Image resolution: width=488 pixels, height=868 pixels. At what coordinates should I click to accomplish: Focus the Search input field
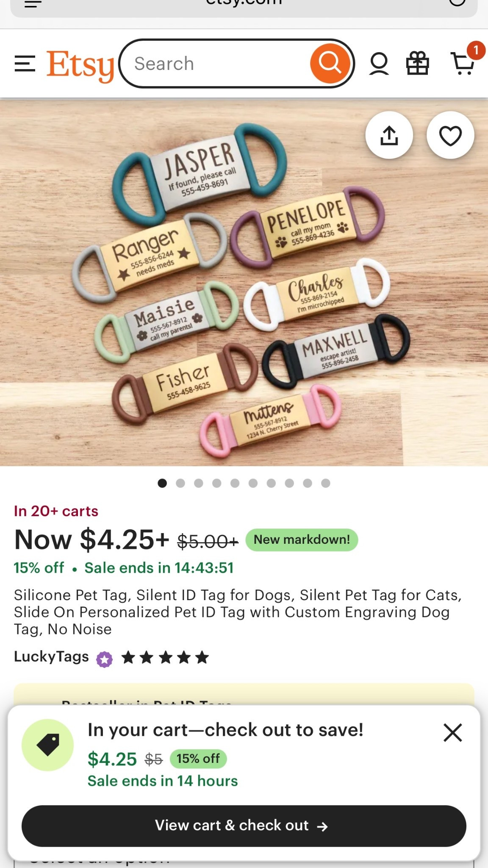[220, 64]
